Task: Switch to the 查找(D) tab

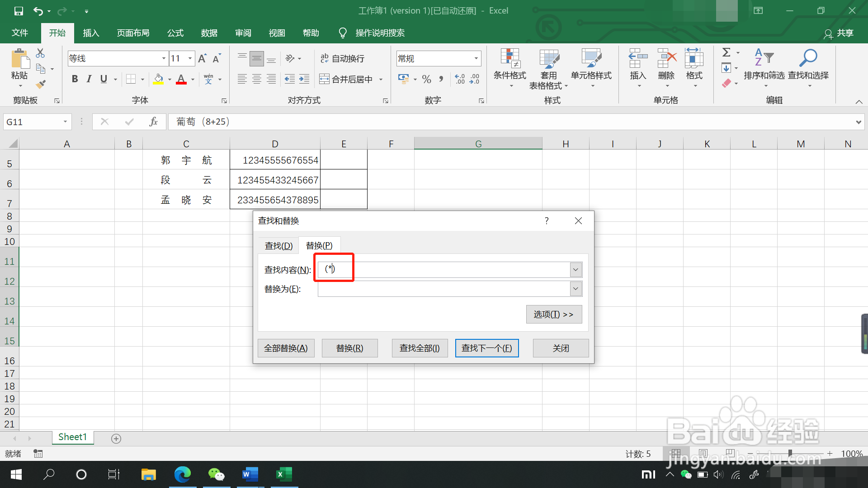Action: [278, 245]
